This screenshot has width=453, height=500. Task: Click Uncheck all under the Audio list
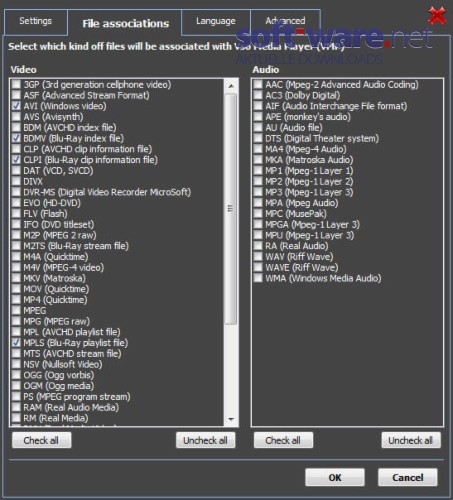411,440
